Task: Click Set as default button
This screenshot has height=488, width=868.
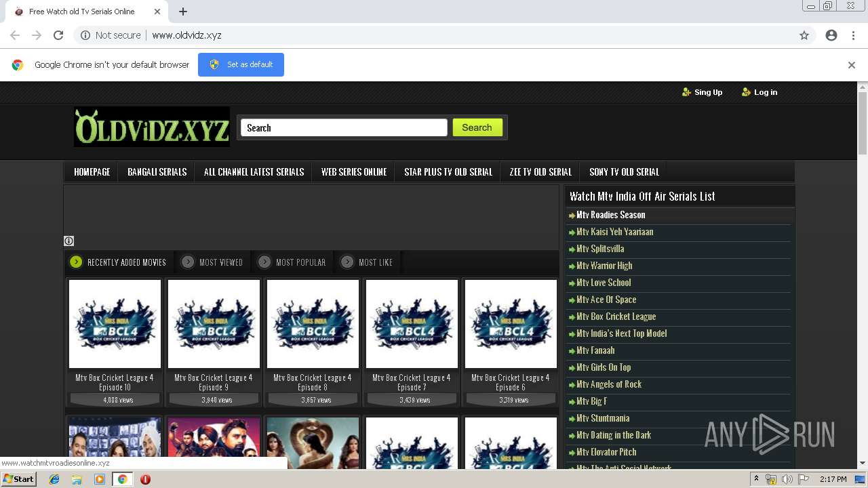Action: 241,64
